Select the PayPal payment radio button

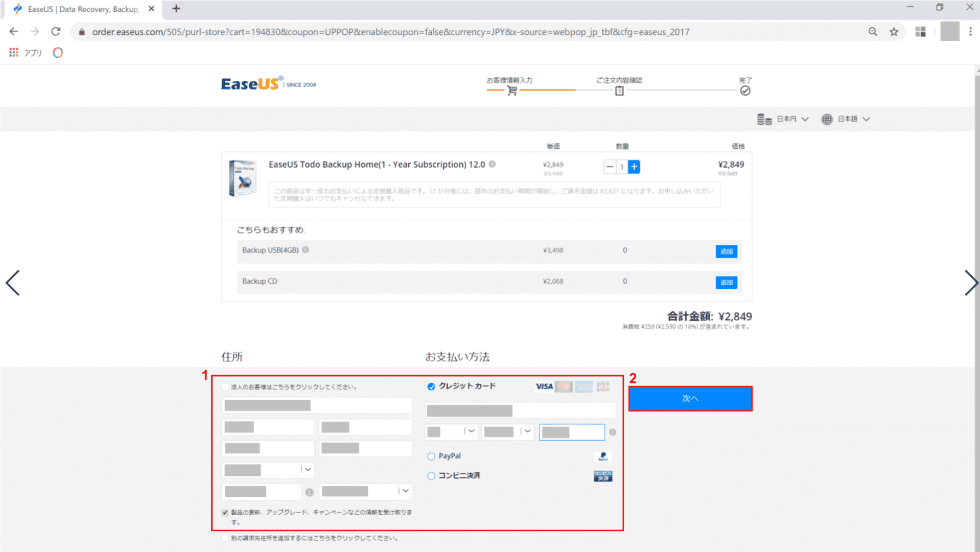(431, 456)
